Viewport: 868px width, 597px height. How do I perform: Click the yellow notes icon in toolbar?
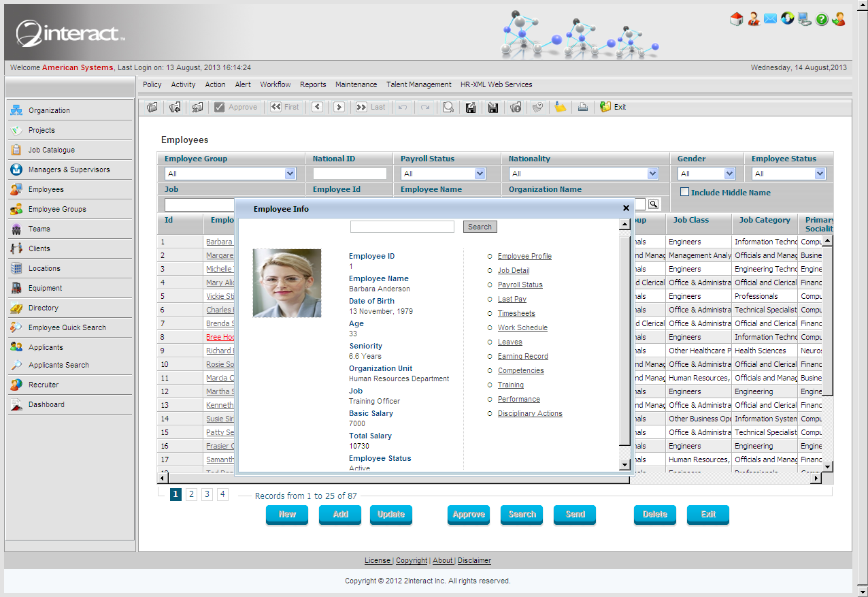pos(560,107)
